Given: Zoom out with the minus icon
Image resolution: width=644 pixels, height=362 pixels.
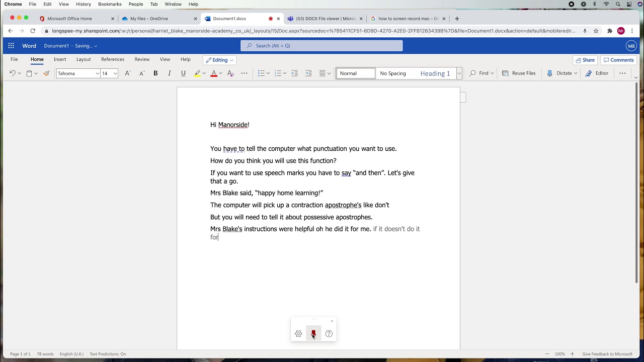Looking at the screenshot, I should pyautogui.click(x=547, y=354).
